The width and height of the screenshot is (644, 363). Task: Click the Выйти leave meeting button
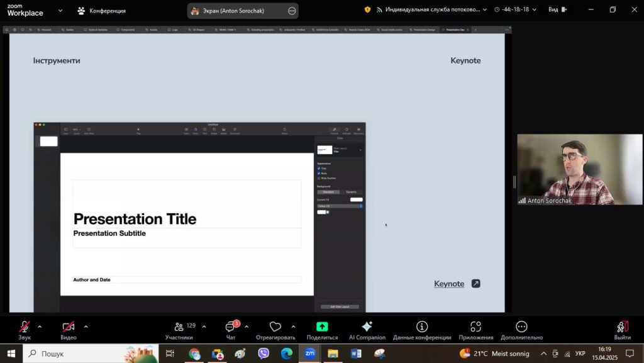(x=622, y=330)
